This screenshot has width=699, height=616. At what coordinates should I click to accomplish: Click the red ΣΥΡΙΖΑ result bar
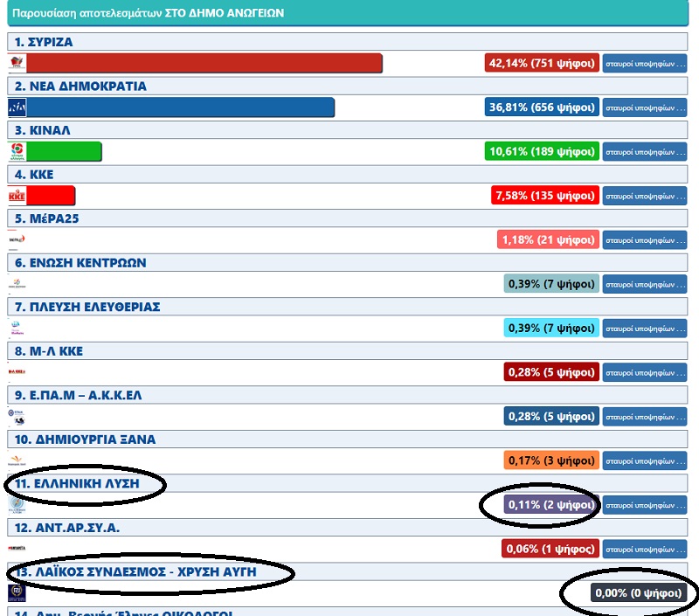[x=204, y=63]
